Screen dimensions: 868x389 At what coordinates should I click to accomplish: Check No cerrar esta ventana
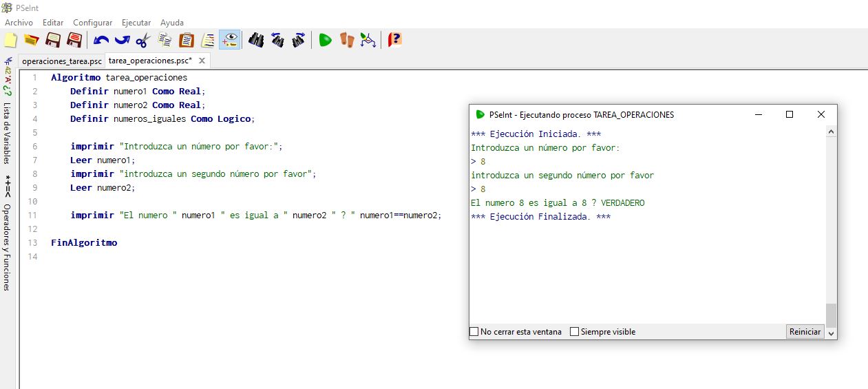474,332
